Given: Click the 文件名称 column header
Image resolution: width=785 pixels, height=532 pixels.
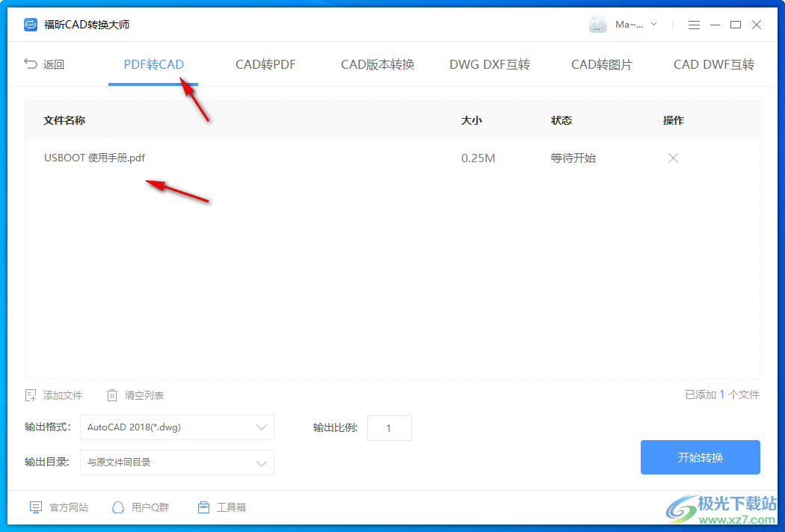Looking at the screenshot, I should [64, 120].
